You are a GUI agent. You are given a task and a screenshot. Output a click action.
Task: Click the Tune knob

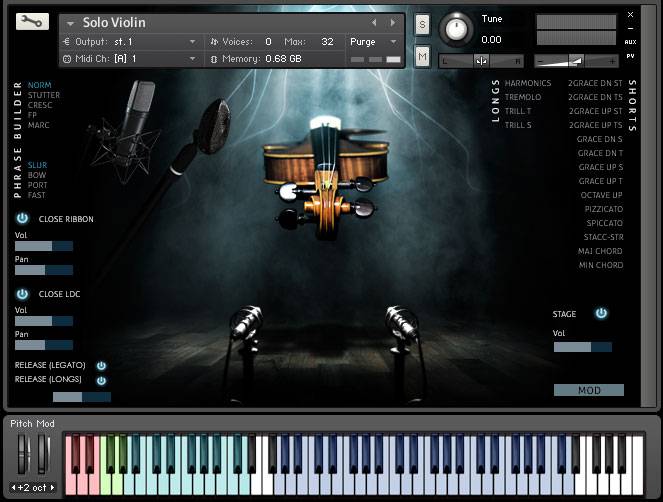tap(458, 30)
